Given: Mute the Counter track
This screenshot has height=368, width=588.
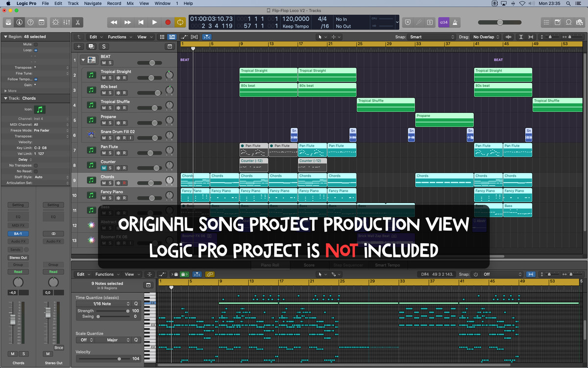Looking at the screenshot, I should coord(103,168).
